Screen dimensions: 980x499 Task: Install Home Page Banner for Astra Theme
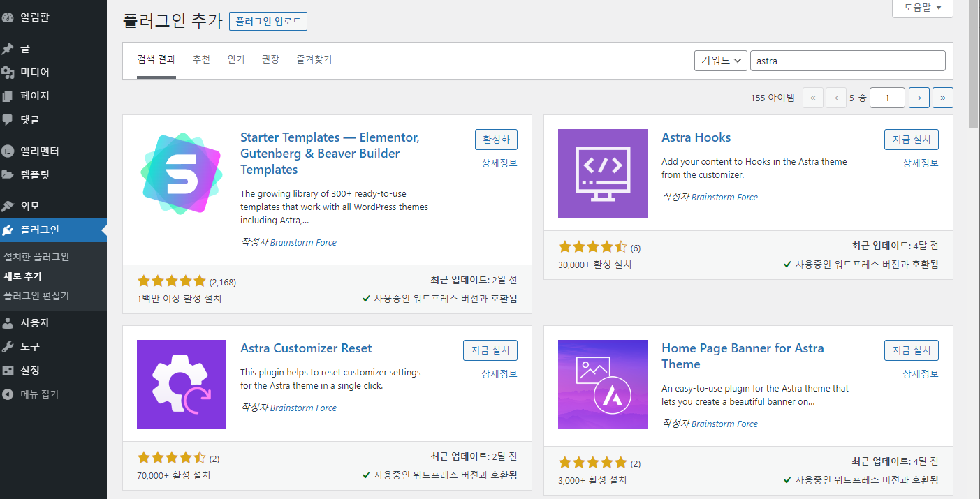click(912, 350)
